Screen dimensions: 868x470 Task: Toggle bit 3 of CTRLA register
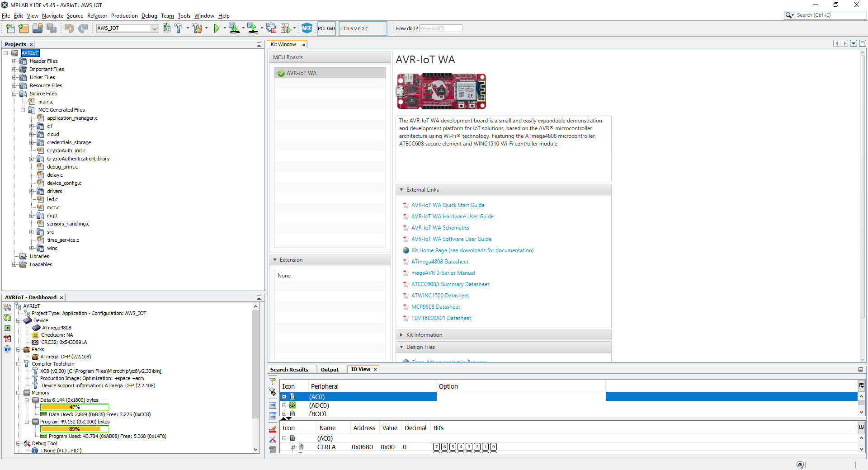[x=469, y=447]
